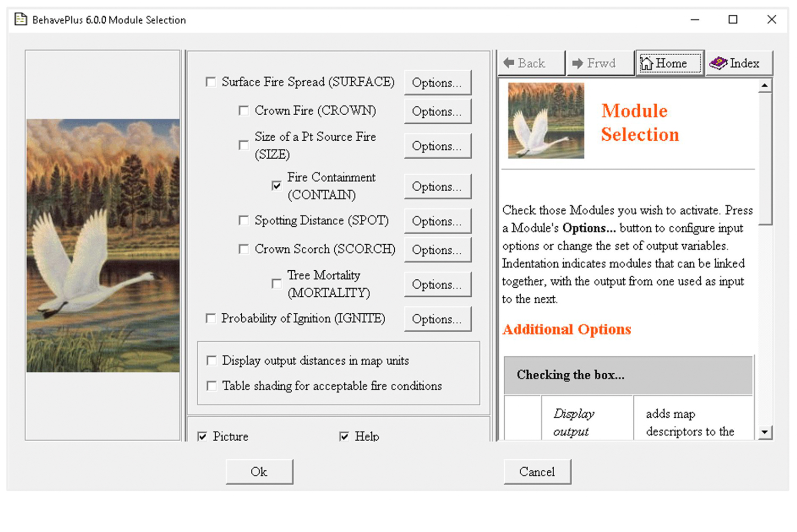Click the 'Module Selection' help heading

[640, 123]
